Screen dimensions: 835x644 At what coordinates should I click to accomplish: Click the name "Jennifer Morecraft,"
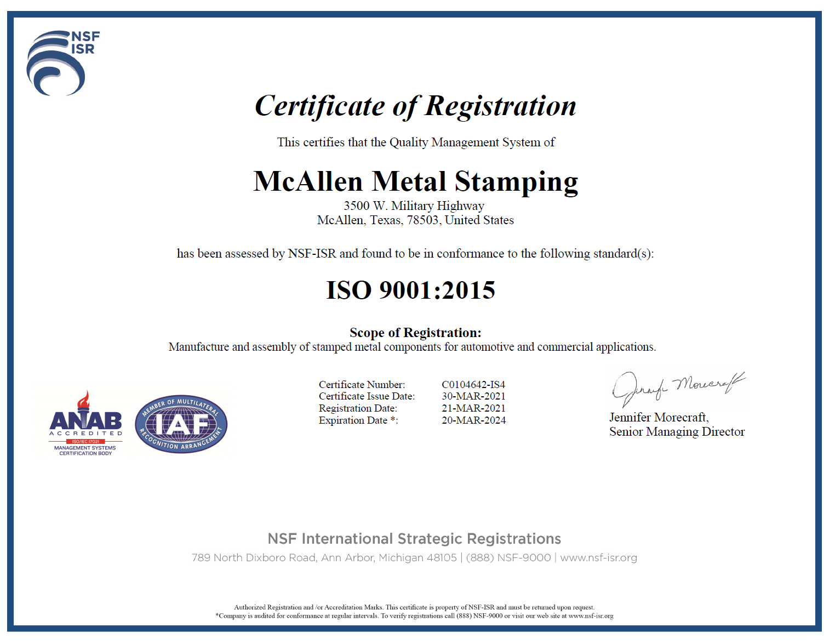659,418
